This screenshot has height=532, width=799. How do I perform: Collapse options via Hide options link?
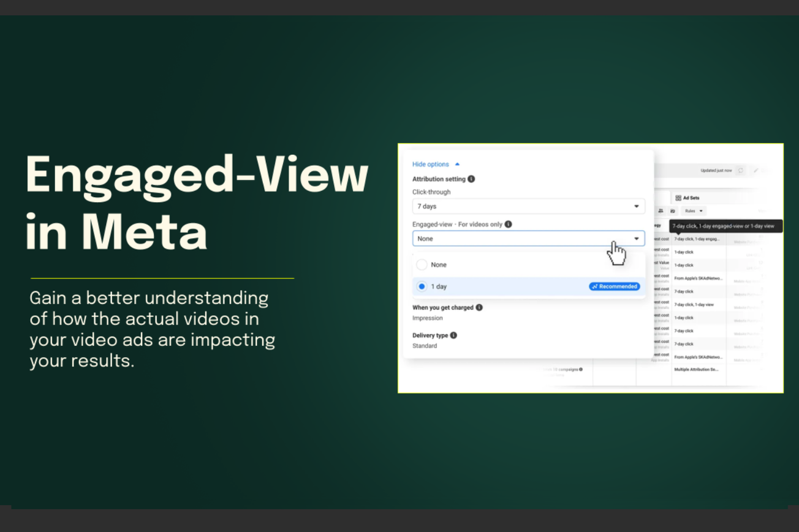(x=430, y=164)
